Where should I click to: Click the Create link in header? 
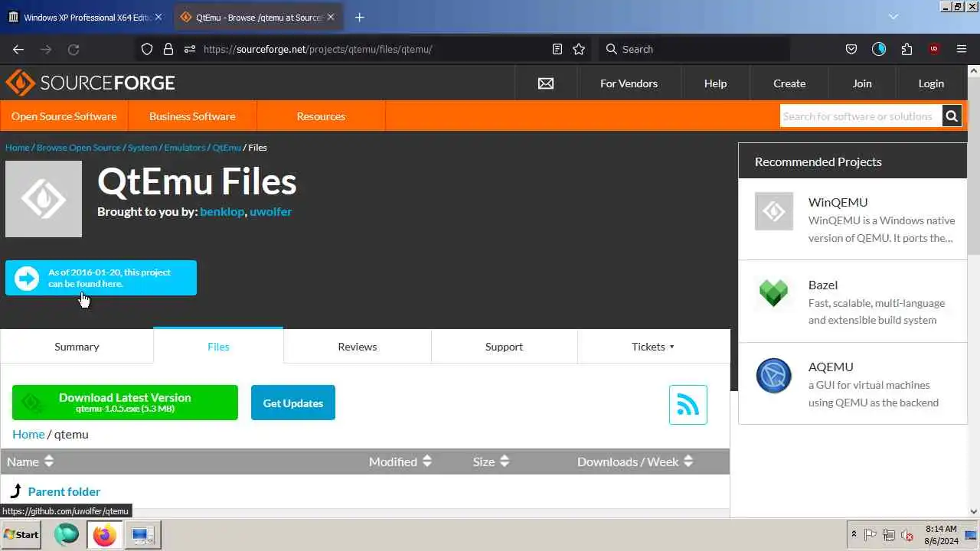click(x=789, y=83)
